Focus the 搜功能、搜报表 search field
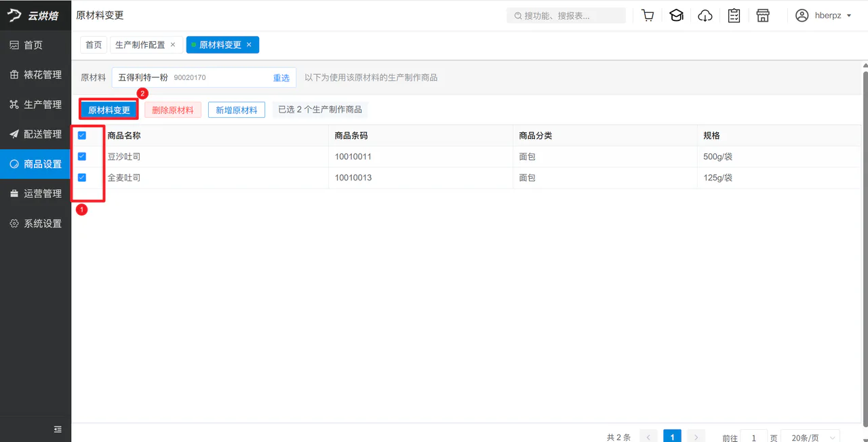The height and width of the screenshot is (442, 868). coord(566,16)
